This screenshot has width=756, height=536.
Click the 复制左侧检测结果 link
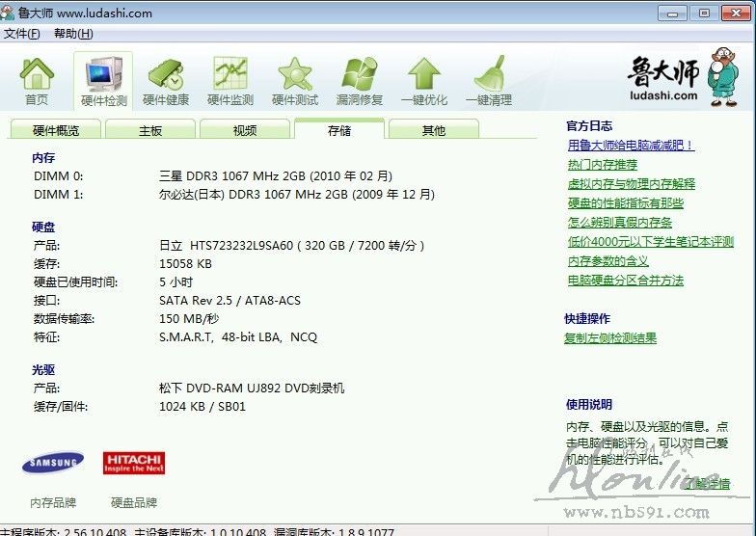(610, 338)
